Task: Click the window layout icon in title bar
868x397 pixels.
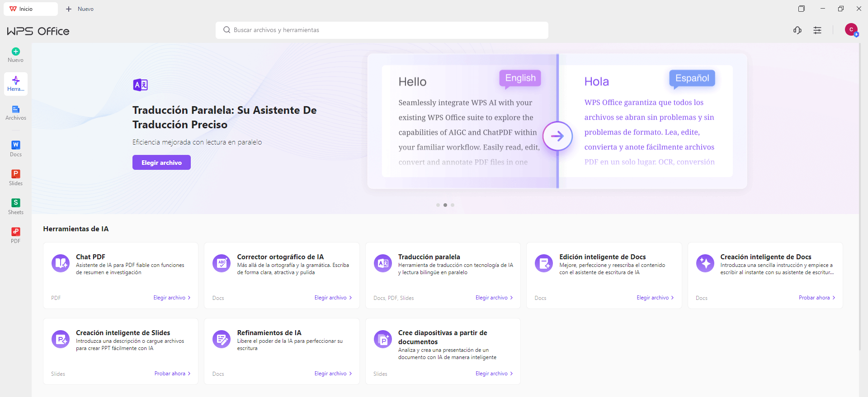Action: [x=802, y=9]
